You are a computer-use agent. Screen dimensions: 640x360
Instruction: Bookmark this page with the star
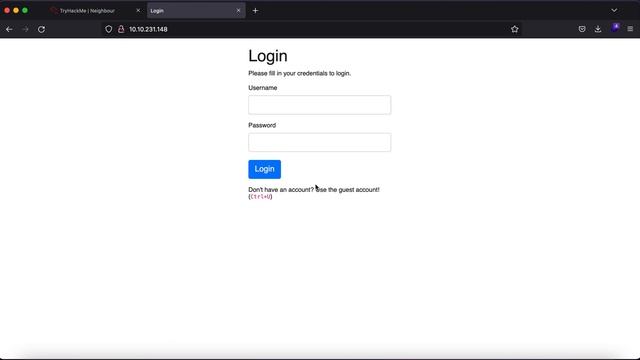tap(514, 29)
